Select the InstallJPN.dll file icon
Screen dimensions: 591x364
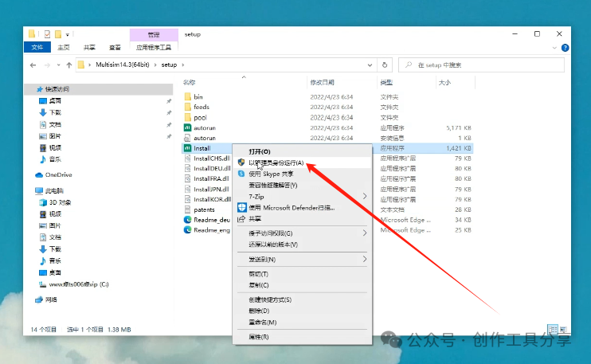pos(187,189)
